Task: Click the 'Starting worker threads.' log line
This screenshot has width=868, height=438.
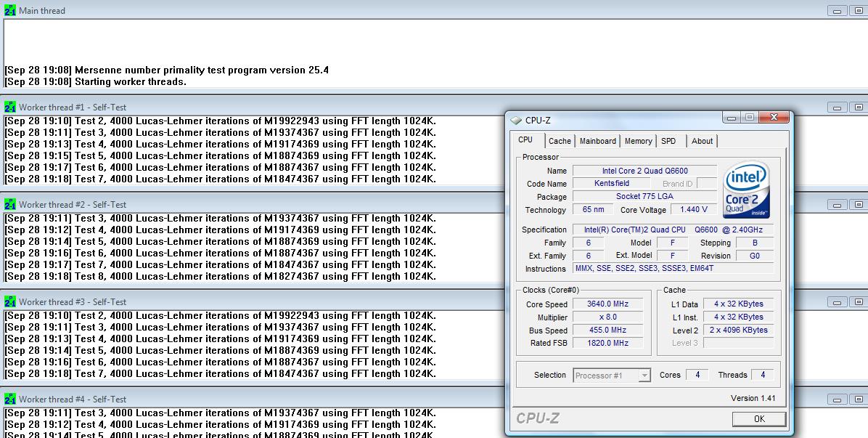Action: [95, 82]
